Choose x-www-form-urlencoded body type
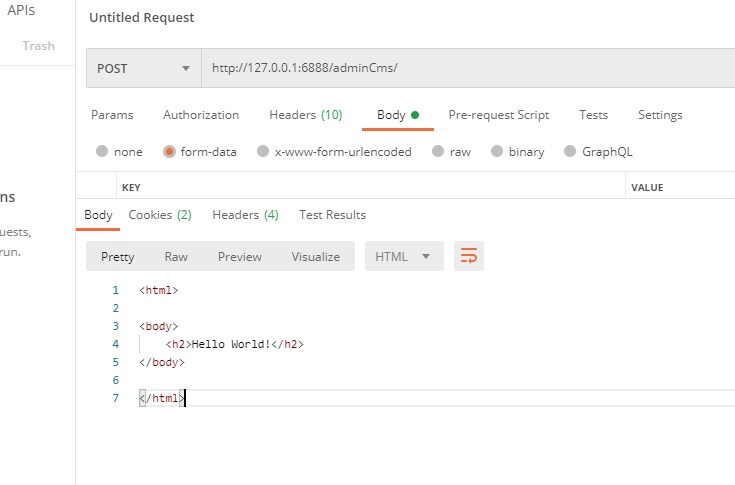735x485 pixels. click(263, 152)
